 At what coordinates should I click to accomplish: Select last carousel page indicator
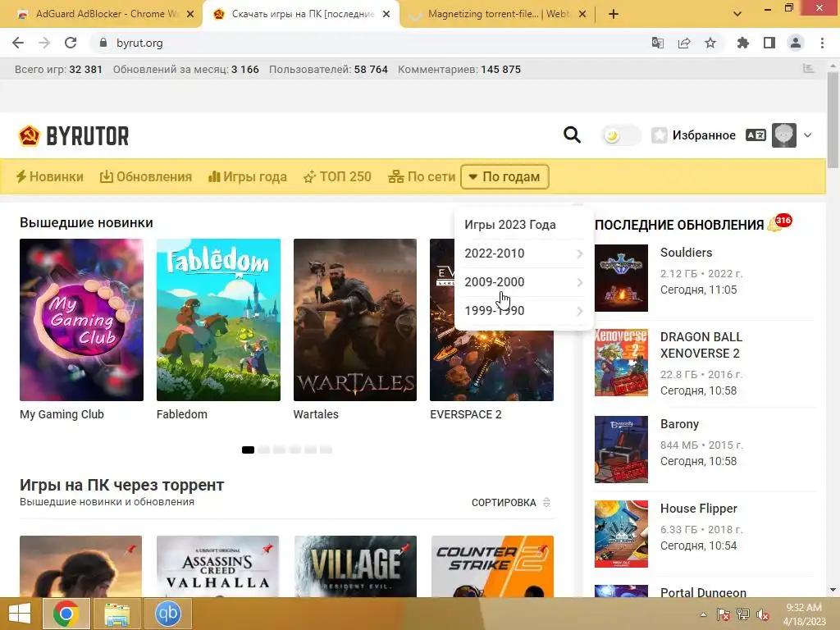326,450
